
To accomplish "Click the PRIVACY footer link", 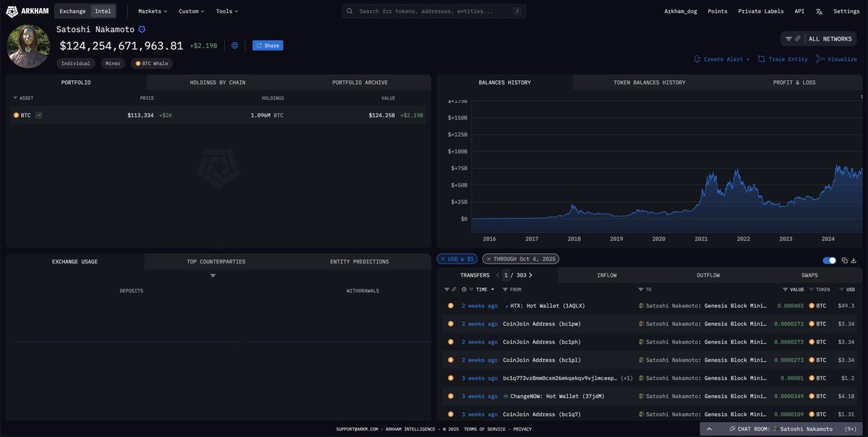I will 522,429.
